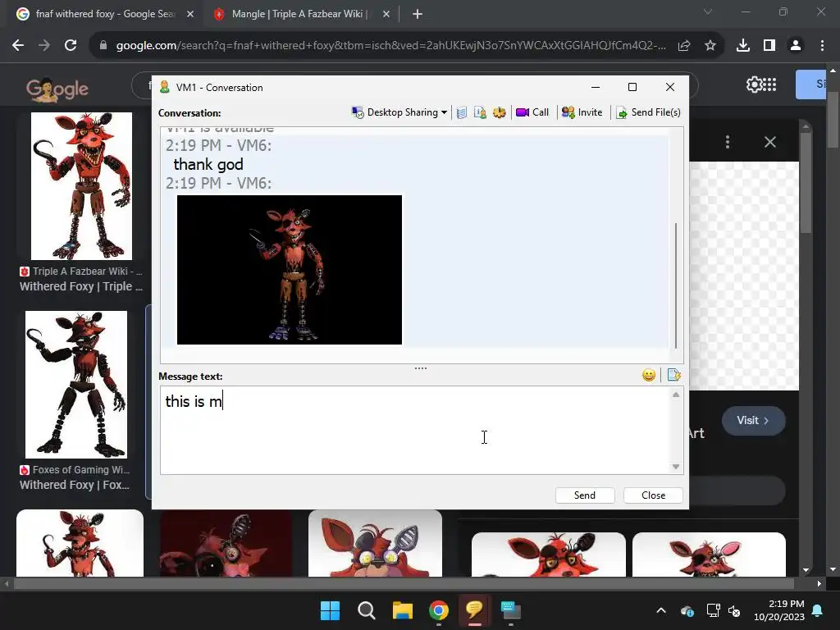Open the Windows Start menu
Image resolution: width=840 pixels, height=630 pixels.
pyautogui.click(x=330, y=610)
